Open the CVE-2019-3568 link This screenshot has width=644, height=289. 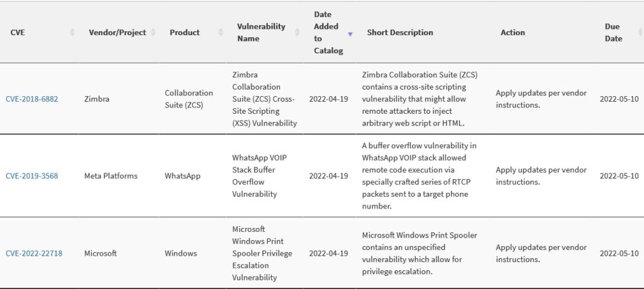tap(31, 176)
